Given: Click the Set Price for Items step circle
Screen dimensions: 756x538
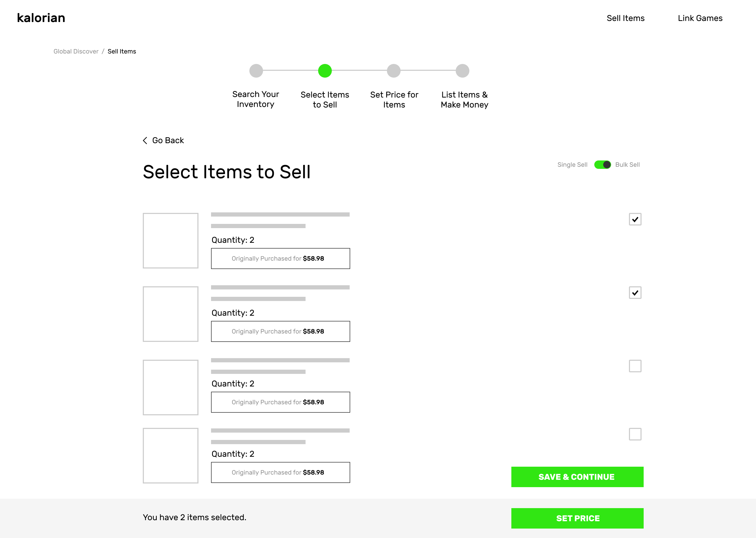Looking at the screenshot, I should tap(393, 71).
